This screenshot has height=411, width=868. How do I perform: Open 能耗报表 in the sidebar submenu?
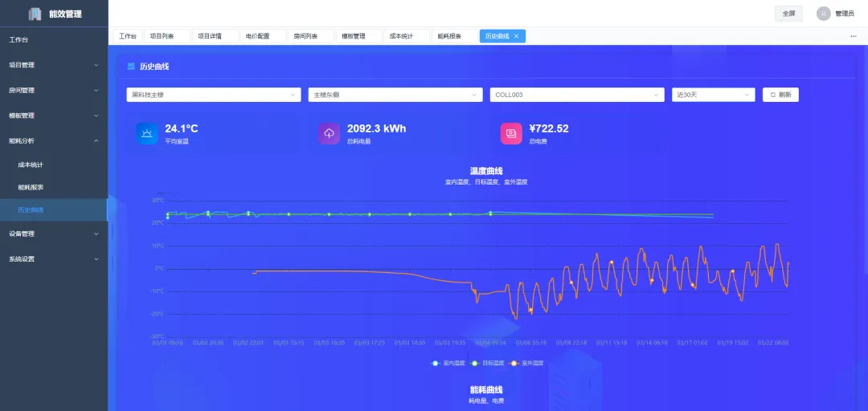(54, 187)
